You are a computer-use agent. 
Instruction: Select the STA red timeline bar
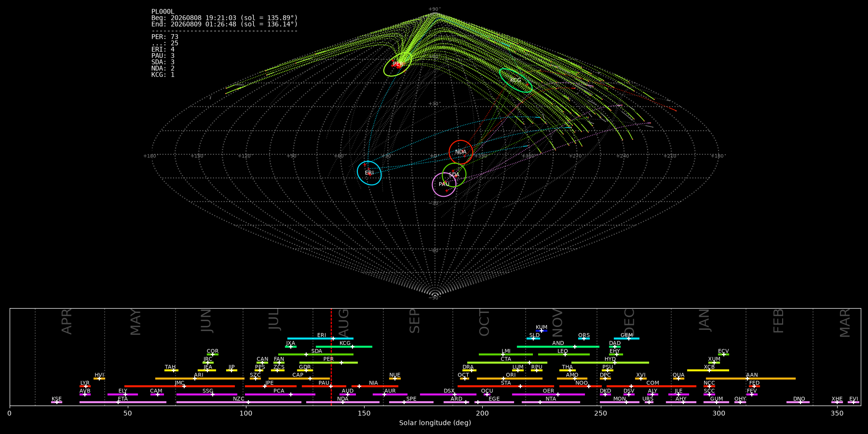(x=506, y=386)
